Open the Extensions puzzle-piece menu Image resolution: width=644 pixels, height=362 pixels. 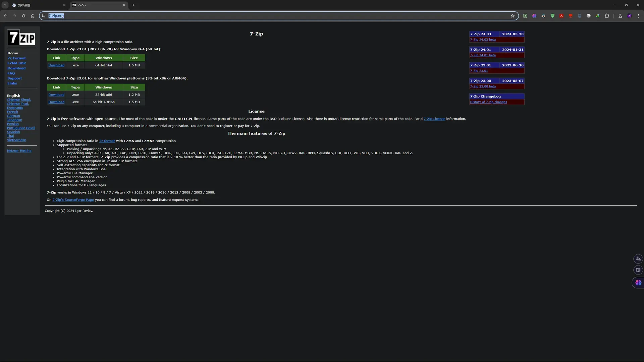(607, 16)
